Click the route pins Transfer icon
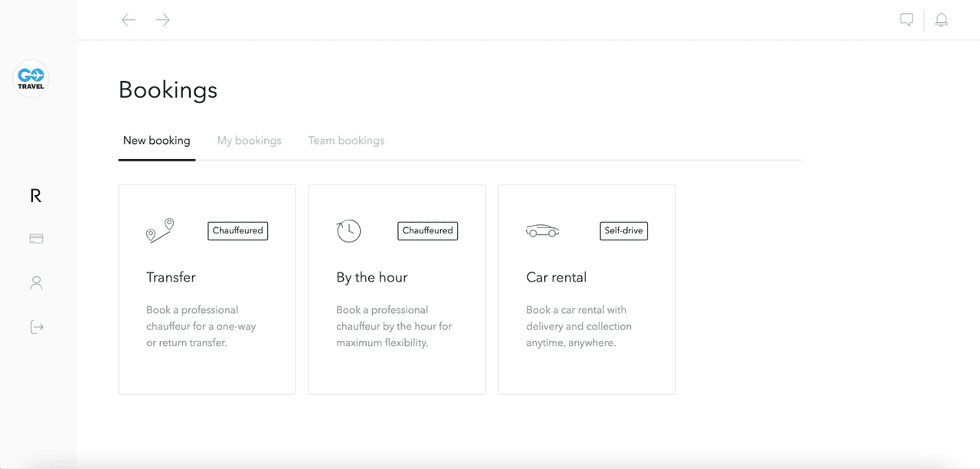 click(160, 230)
